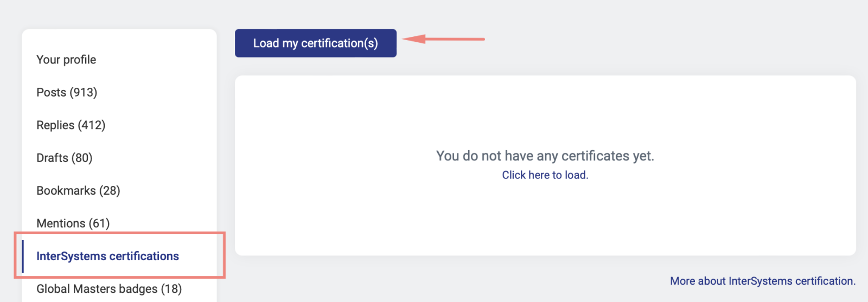Go to Posts (913)
868x302 pixels.
point(67,93)
